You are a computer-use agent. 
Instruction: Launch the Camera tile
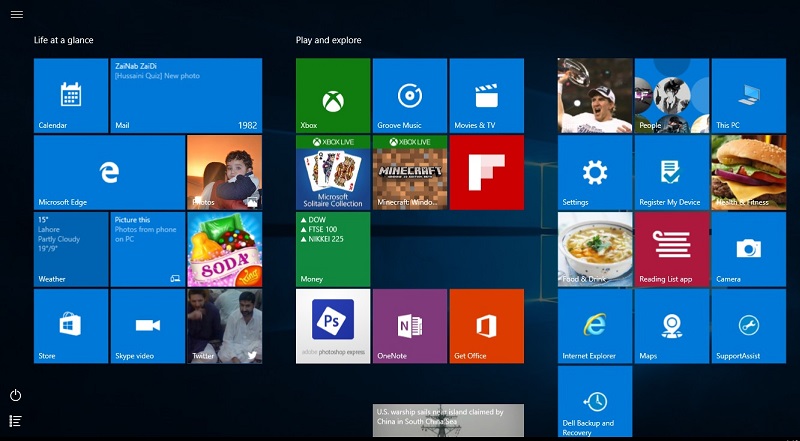(x=748, y=250)
